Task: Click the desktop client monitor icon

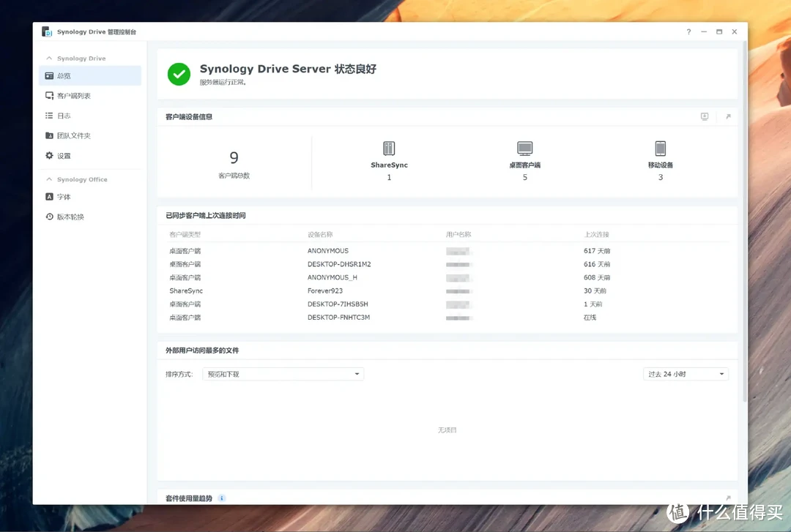Action: pos(524,149)
